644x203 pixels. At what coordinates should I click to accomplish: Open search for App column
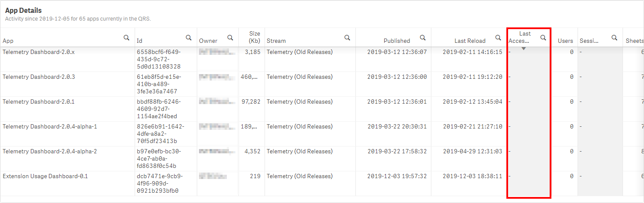pyautogui.click(x=126, y=38)
